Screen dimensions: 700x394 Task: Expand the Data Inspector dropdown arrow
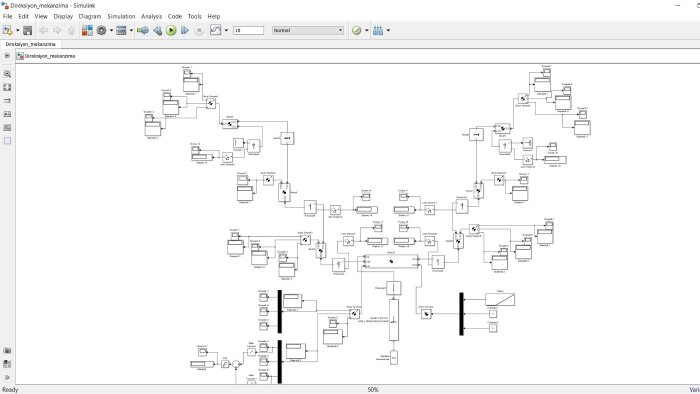226,30
